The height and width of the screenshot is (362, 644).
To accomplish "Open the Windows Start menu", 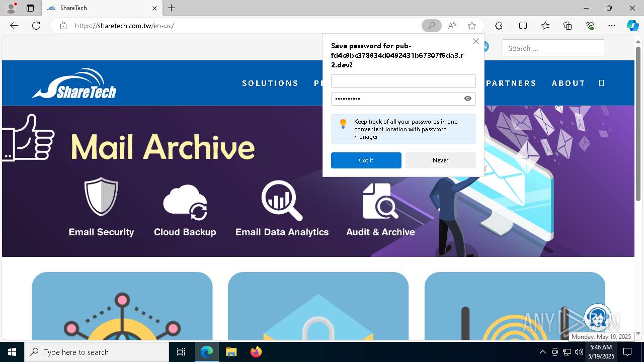I will (x=12, y=352).
